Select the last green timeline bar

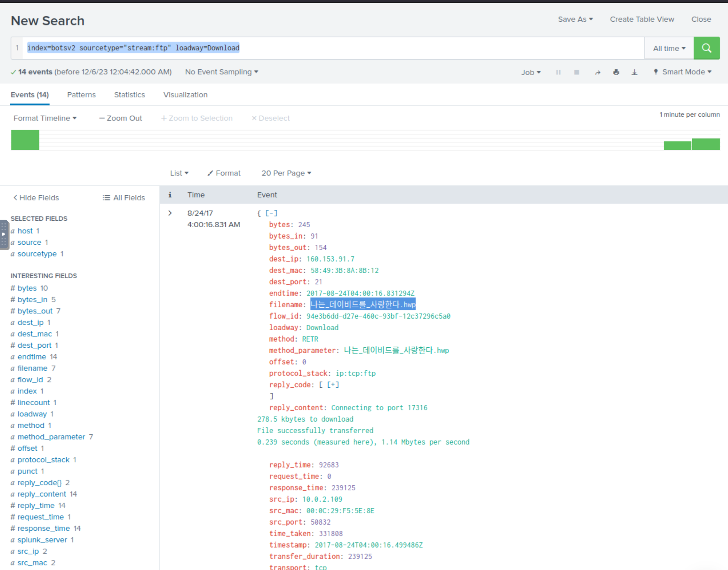[706, 144]
